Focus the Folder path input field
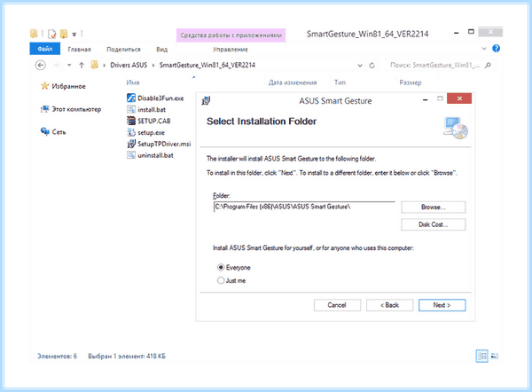 [x=304, y=207]
